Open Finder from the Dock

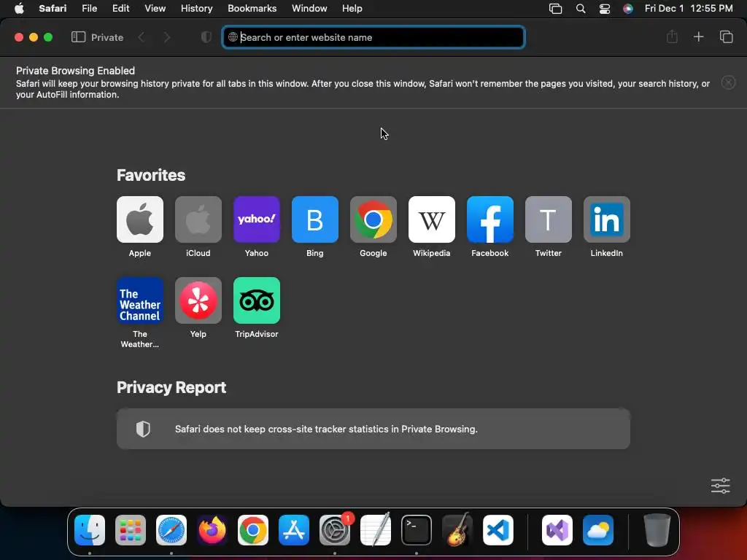(x=90, y=530)
